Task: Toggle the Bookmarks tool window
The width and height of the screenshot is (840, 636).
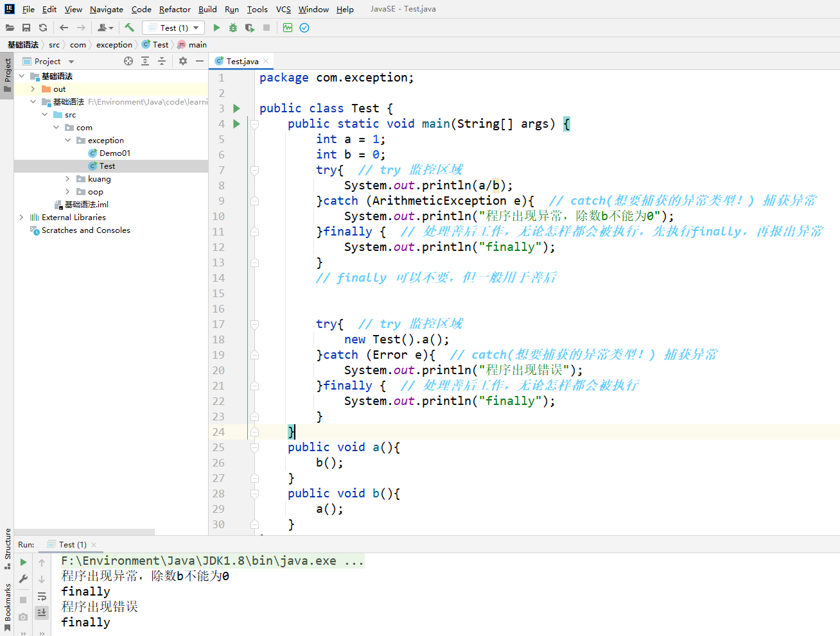Action: tap(8, 603)
